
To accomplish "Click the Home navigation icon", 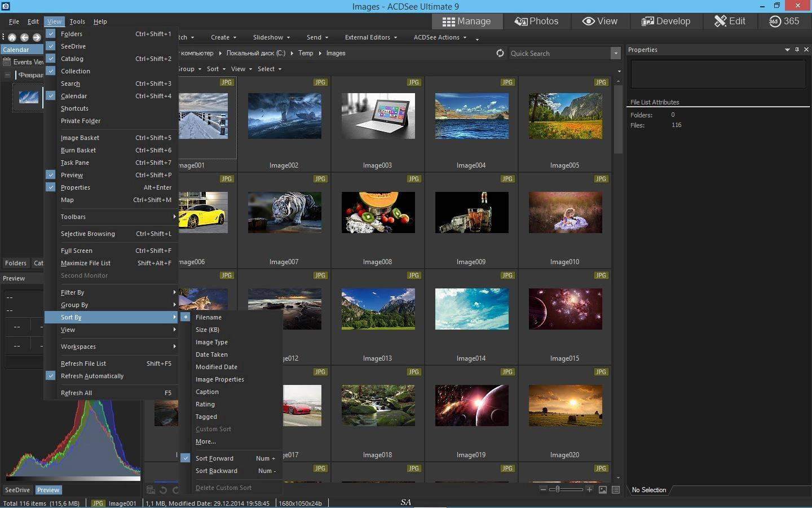I will (12, 37).
